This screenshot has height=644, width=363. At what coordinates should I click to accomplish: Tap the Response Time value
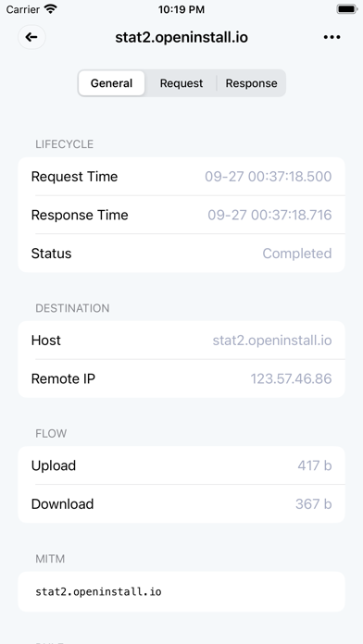[269, 216]
